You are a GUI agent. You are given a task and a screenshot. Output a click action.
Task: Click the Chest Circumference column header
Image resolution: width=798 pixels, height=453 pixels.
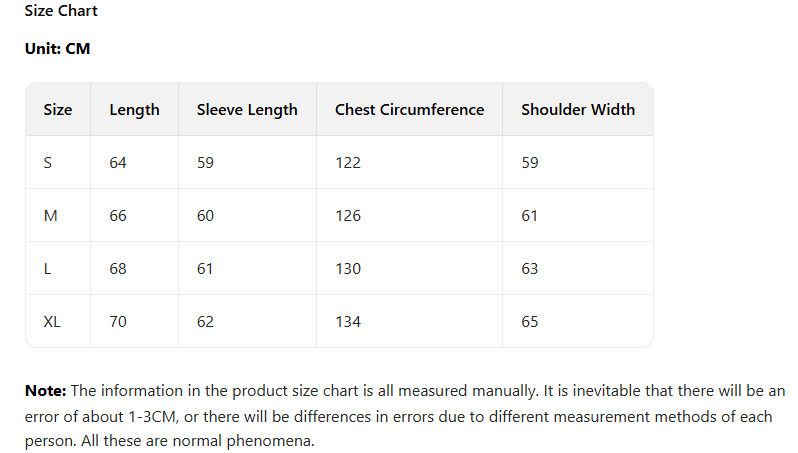(409, 110)
